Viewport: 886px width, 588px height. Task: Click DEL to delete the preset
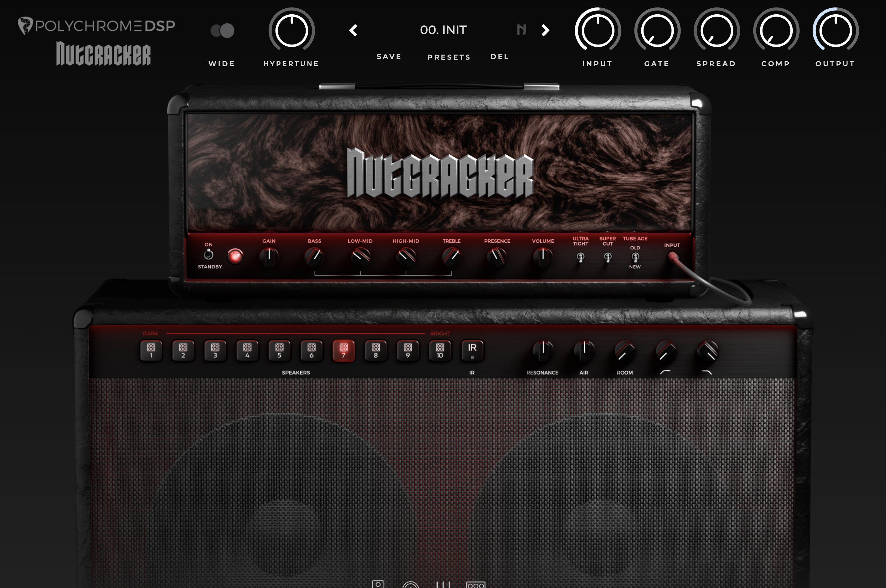click(x=500, y=57)
